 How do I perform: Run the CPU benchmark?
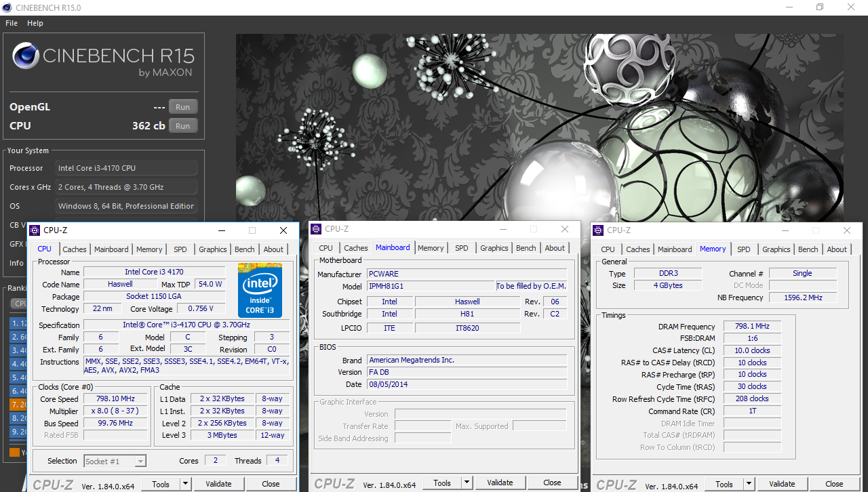pyautogui.click(x=182, y=126)
